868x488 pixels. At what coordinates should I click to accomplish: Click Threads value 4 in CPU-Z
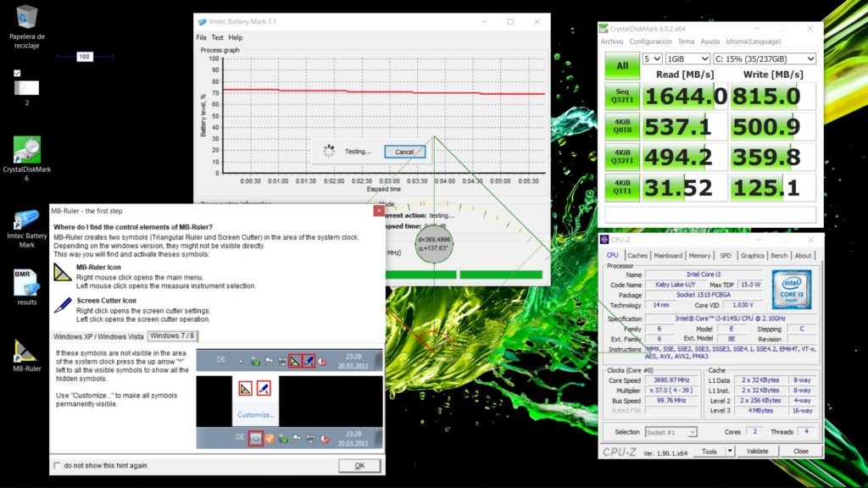(806, 431)
